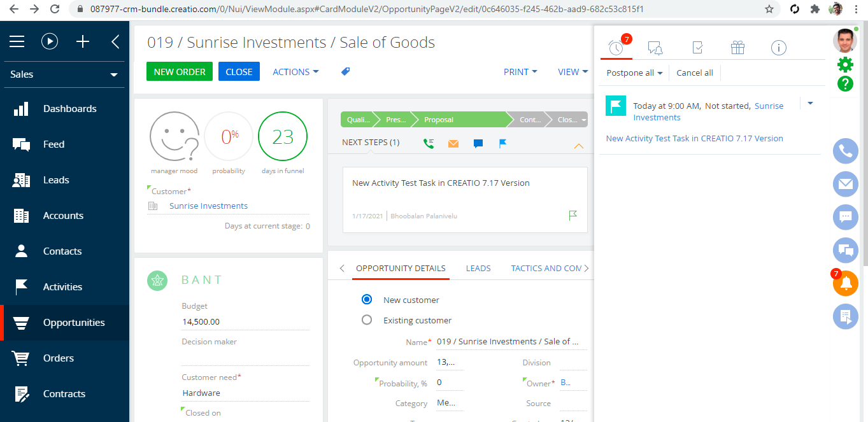Click Sunrise Investments link in reminder
This screenshot has width=868, height=422.
pos(708,112)
